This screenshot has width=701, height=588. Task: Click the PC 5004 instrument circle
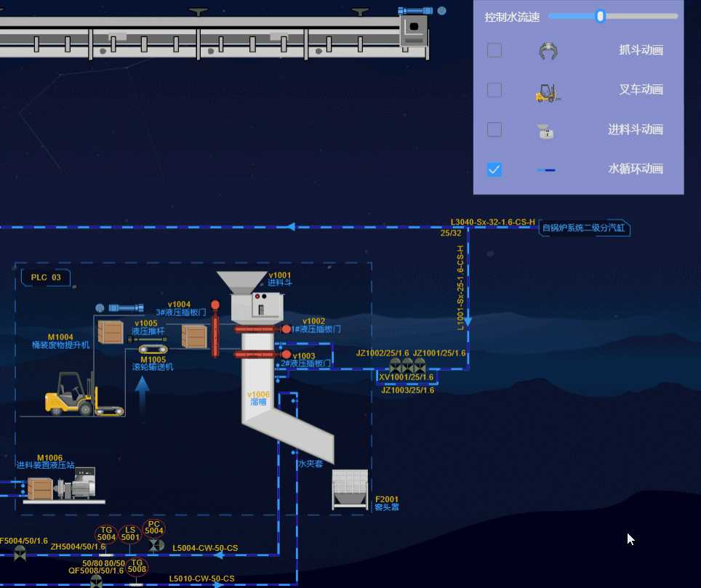click(153, 527)
